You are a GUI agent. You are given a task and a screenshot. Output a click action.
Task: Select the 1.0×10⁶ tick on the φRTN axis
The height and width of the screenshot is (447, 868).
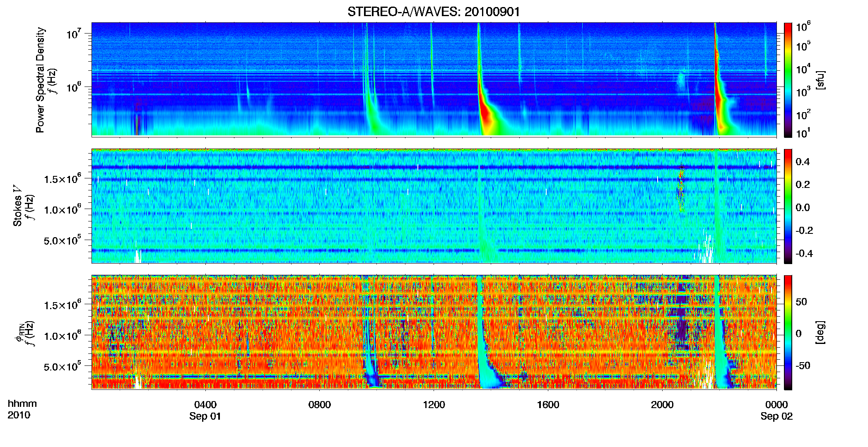tap(62, 336)
